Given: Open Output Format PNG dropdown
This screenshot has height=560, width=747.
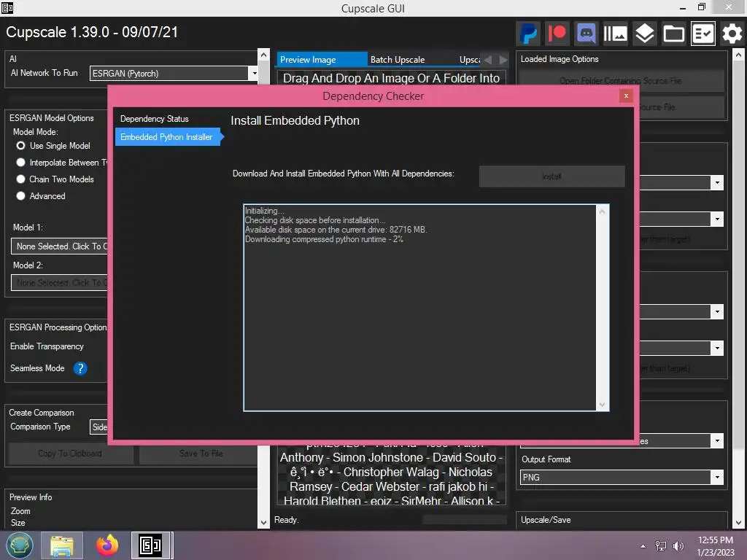Looking at the screenshot, I should (622, 477).
